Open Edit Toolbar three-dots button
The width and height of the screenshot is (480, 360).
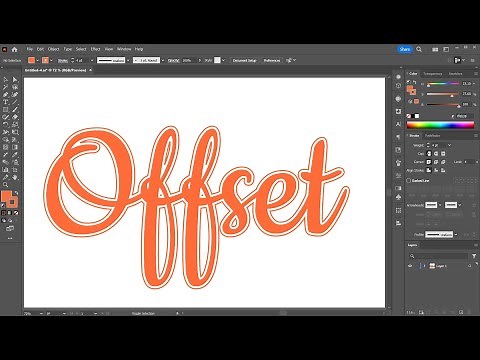(10, 238)
